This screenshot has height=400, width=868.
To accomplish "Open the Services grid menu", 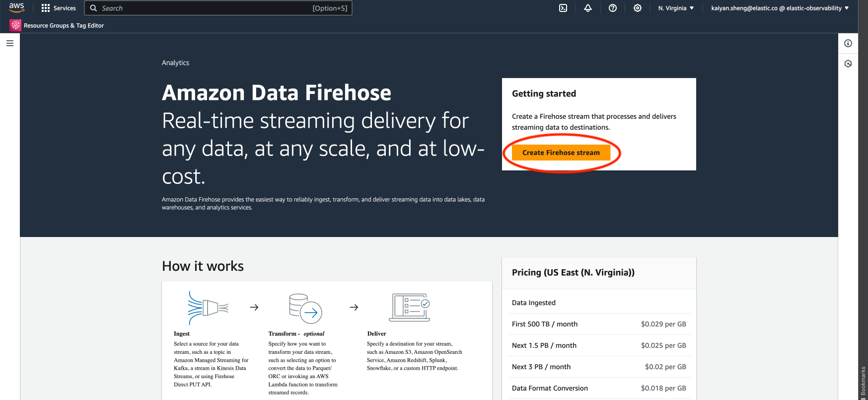I will click(46, 8).
